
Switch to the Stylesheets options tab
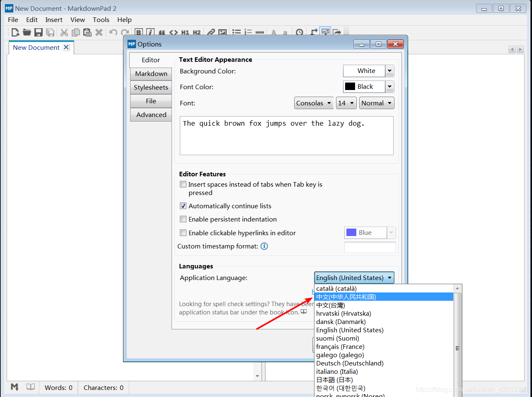pyautogui.click(x=151, y=87)
